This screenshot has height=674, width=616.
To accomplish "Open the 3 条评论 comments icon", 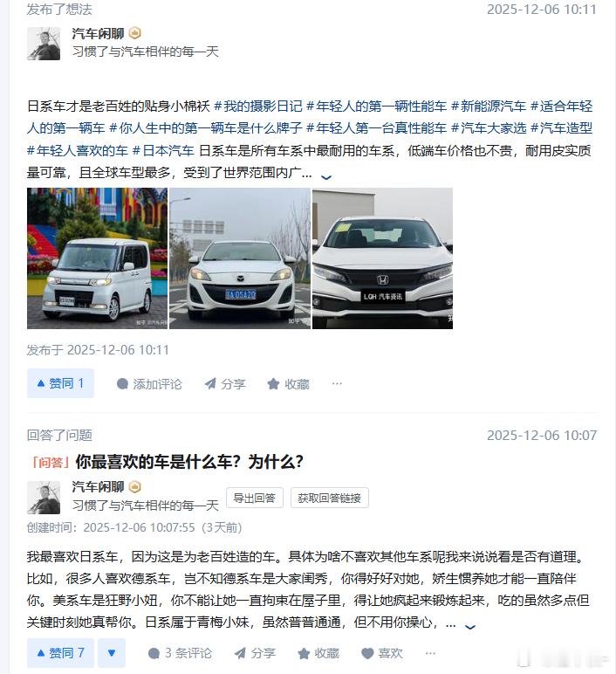I will click(154, 653).
